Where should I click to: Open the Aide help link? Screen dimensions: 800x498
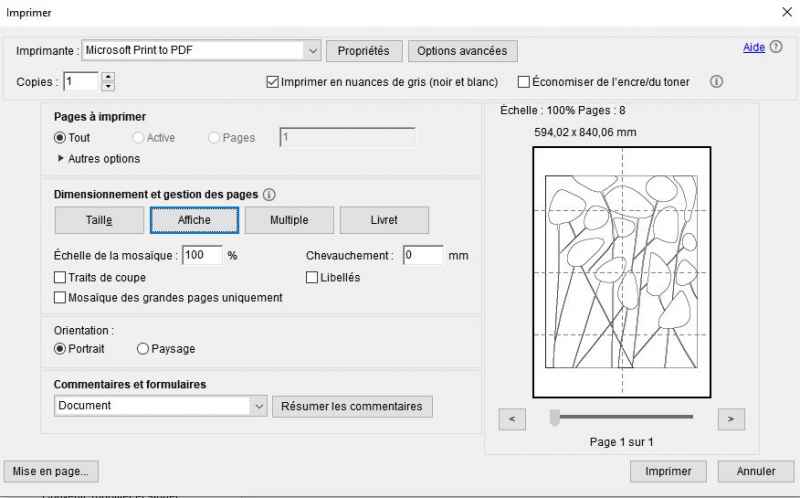pos(754,47)
